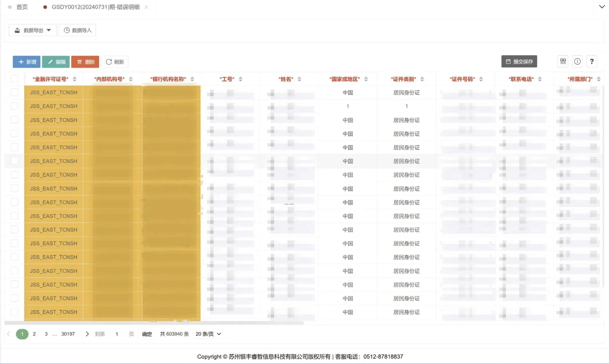Image resolution: width=609 pixels, height=364 pixels.
Task: Switch to the 首页 tab
Action: (x=22, y=7)
